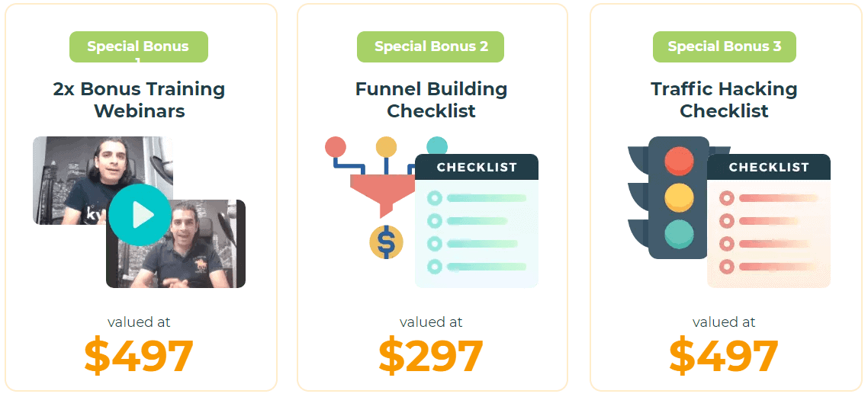The height and width of the screenshot is (397, 868).
Task: Click the Special Bonus 2 badge
Action: coord(431,47)
